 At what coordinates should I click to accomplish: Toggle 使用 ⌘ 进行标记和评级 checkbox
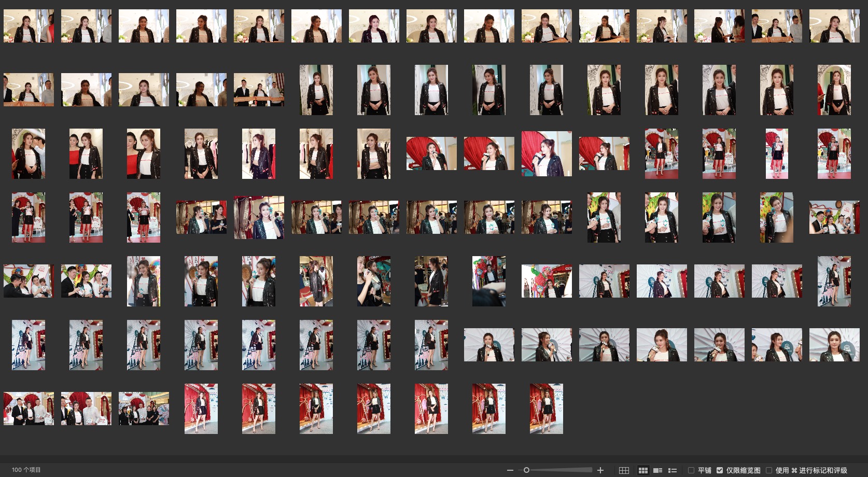[769, 470]
